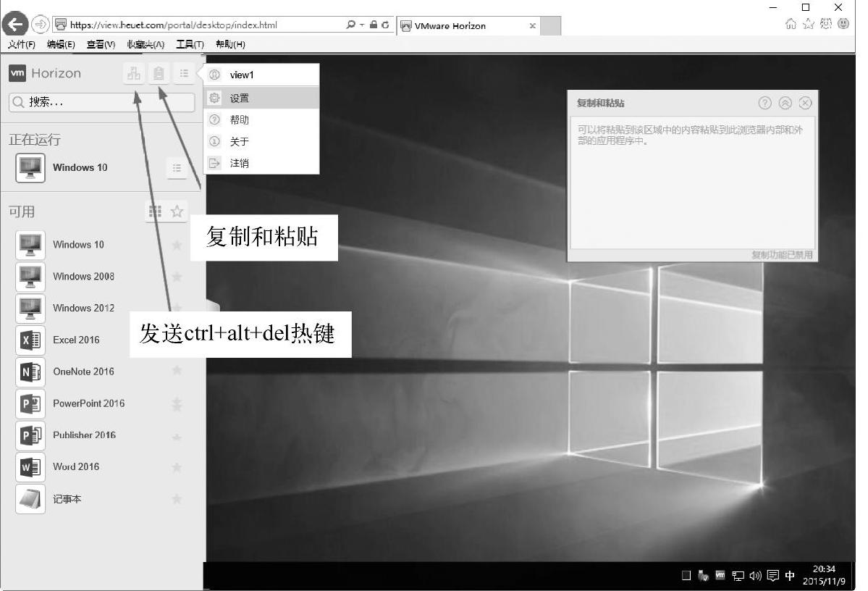Click the browser address bar URL
Screen dimensions: 868x591
(x=173, y=25)
